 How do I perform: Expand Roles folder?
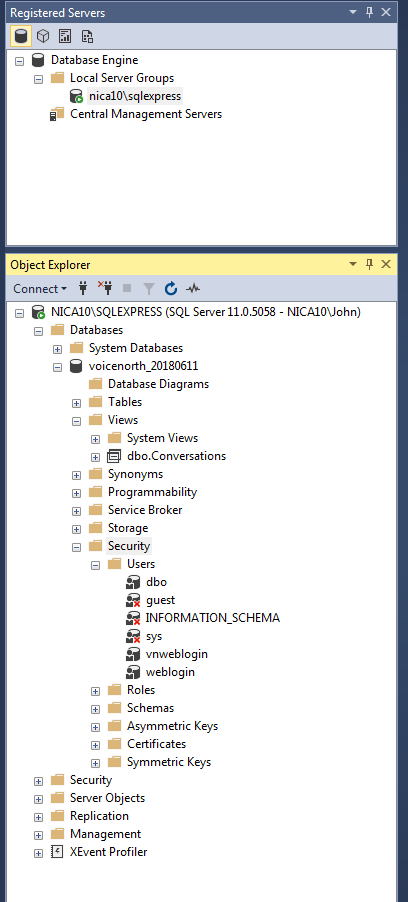pos(96,691)
